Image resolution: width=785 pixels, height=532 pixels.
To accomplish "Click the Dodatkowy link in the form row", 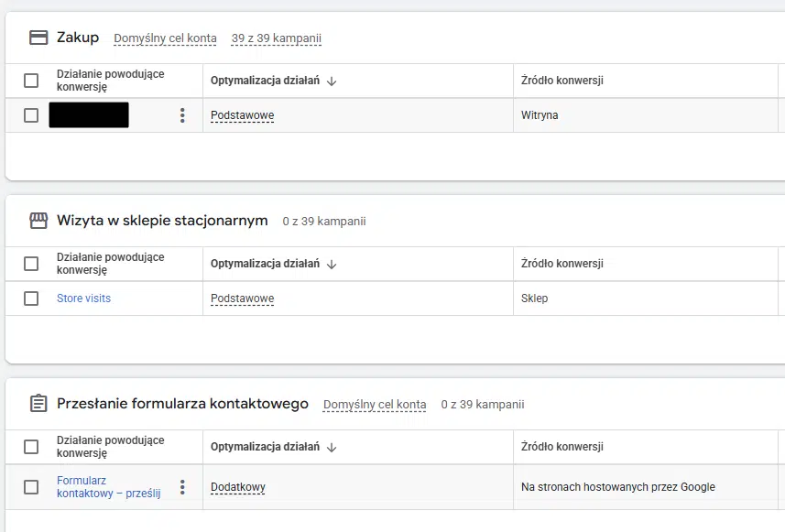I will point(237,486).
